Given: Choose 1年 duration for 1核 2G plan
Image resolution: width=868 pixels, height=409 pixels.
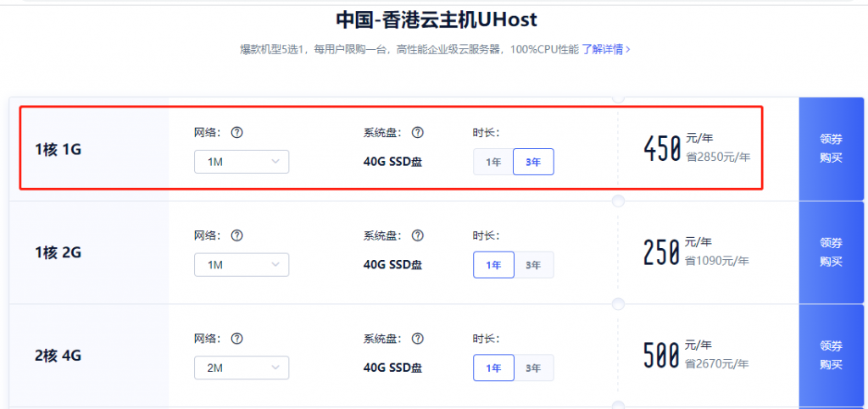Looking at the screenshot, I should coord(493,265).
